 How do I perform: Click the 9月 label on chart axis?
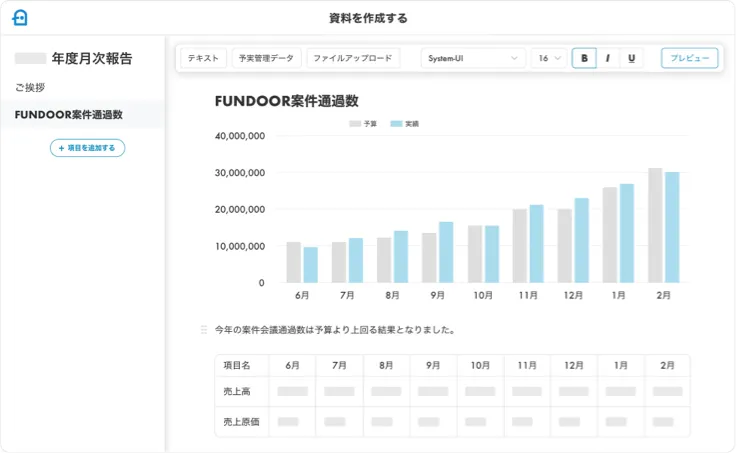438,295
